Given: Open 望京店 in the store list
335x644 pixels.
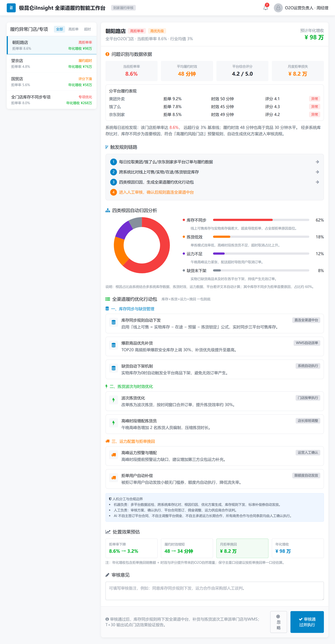Looking at the screenshot, I should pos(51,63).
